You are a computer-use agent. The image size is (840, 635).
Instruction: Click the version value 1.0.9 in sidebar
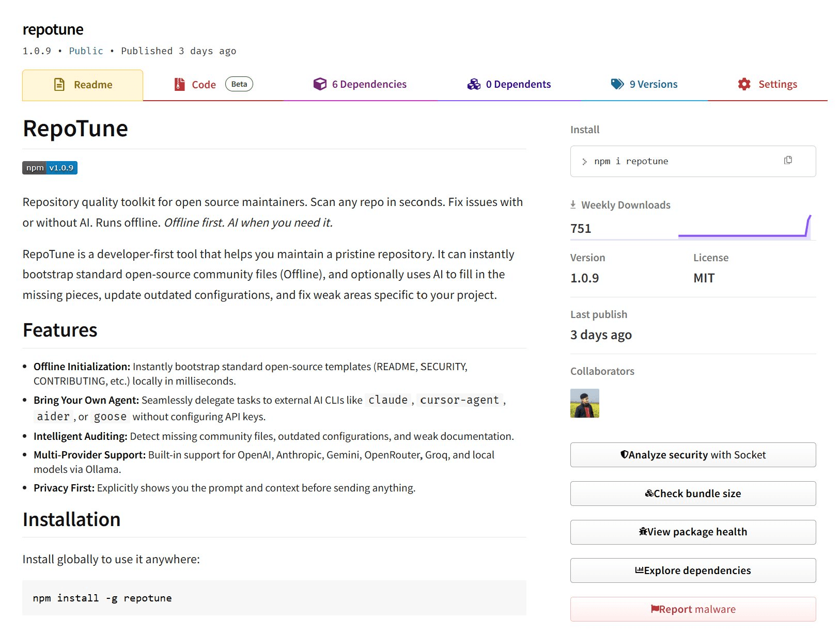click(584, 278)
